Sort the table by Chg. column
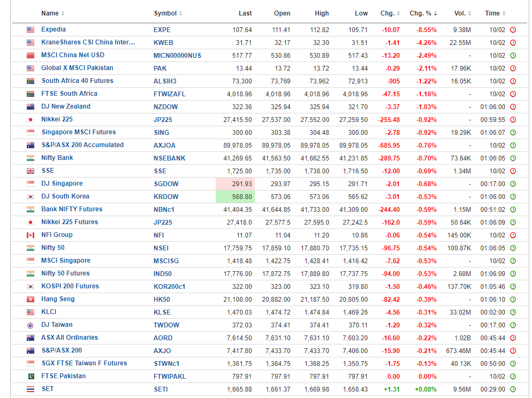 (390, 13)
